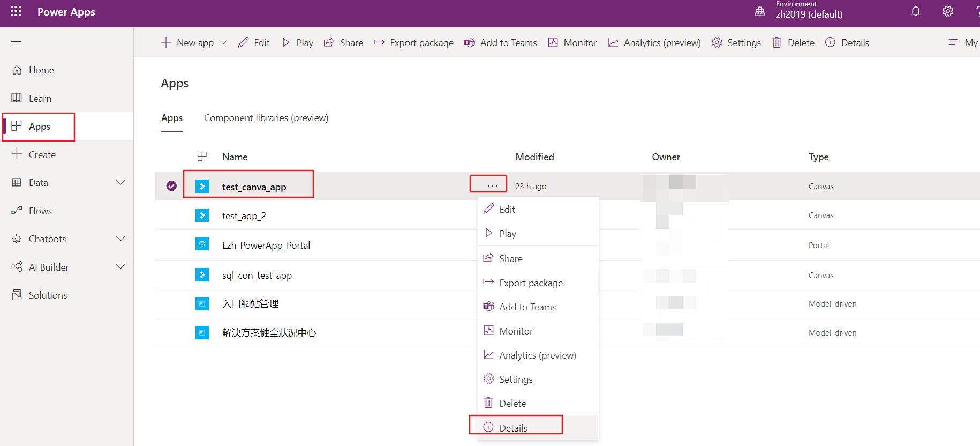Viewport: 980px width, 446px height.
Task: Open the zh2019 (default) environment picker
Action: click(809, 11)
